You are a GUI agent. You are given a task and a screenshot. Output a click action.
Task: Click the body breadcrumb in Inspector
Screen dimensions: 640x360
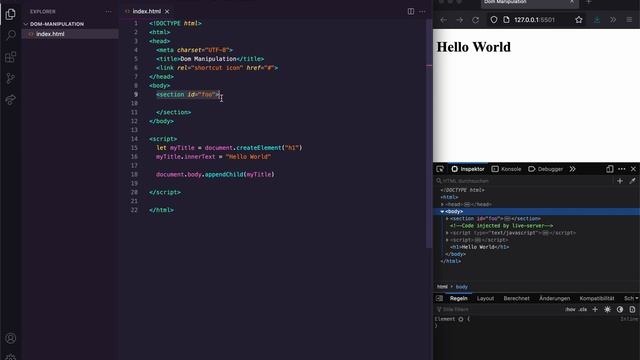pyautogui.click(x=462, y=287)
